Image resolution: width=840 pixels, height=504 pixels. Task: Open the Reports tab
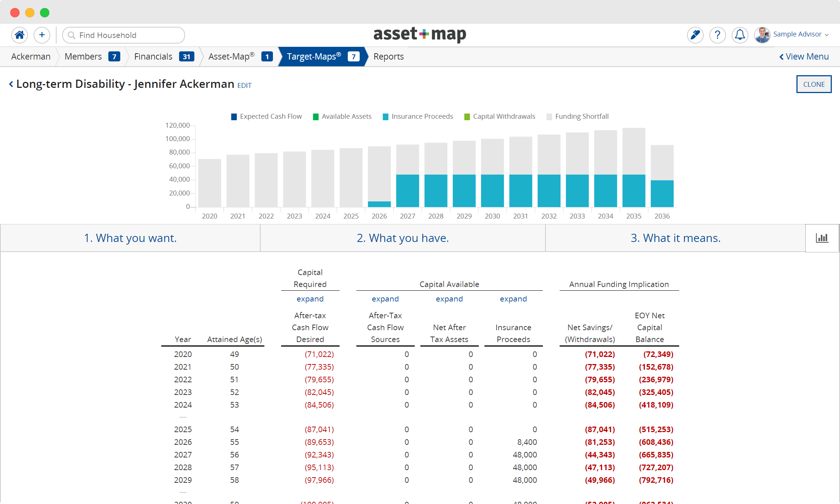388,57
